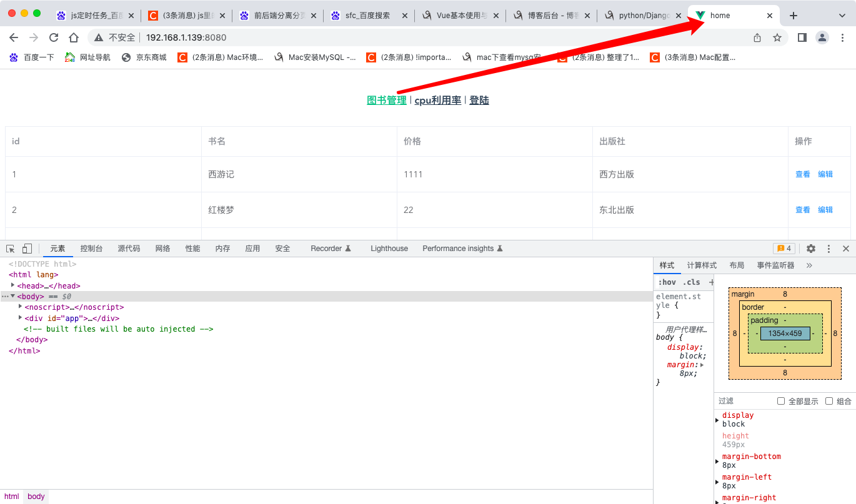856x504 pixels.
Task: Click 编辑 for the 西游记 row
Action: (825, 174)
